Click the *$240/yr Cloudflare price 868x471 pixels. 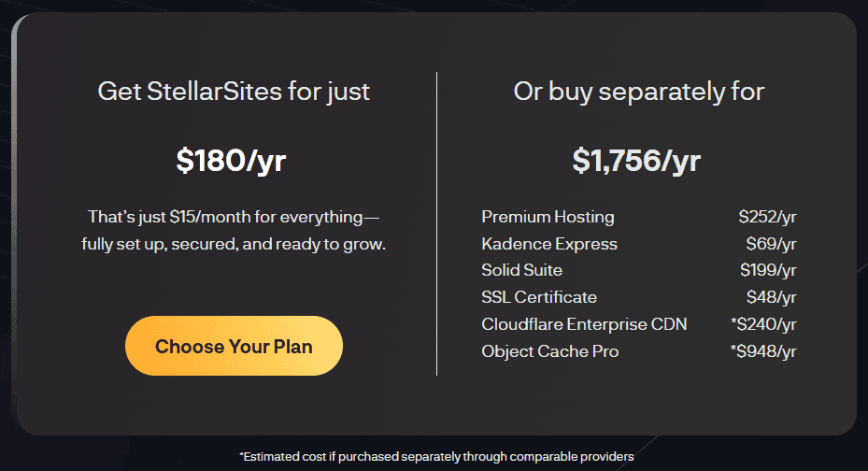pyautogui.click(x=763, y=324)
